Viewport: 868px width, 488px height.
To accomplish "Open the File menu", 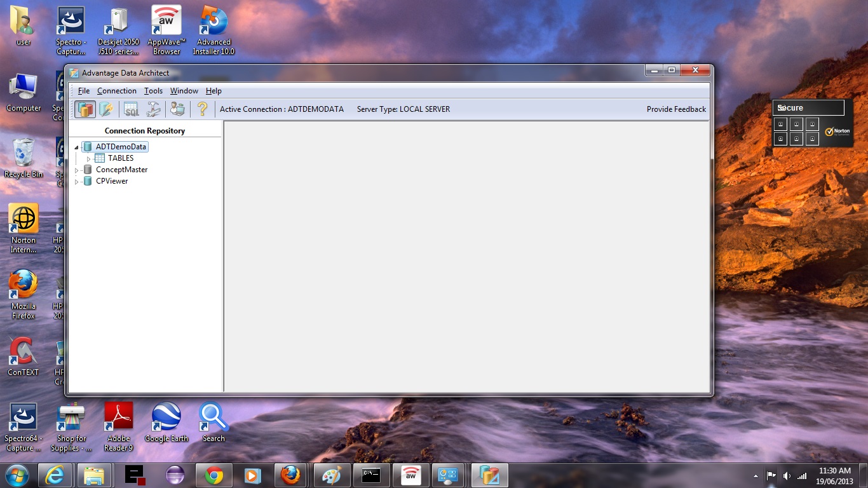I will (x=84, y=91).
